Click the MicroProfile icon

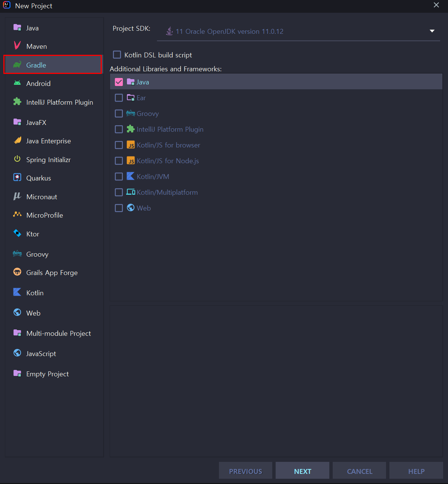coord(17,215)
